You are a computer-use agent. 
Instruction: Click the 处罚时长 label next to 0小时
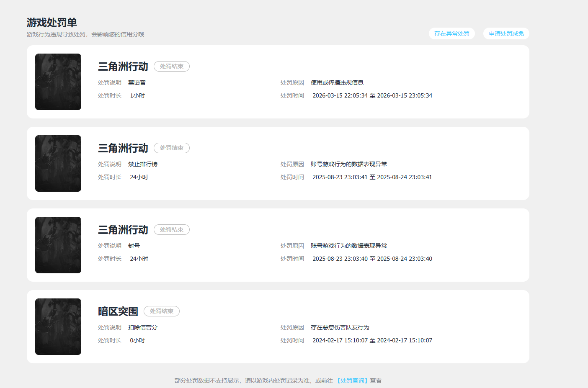point(110,340)
